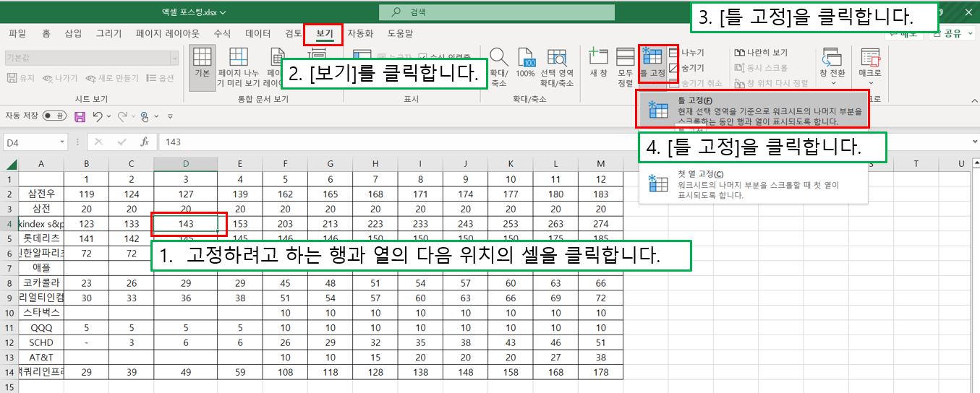
Task: Click 숨기기 (Hide) window option
Action: point(686,68)
